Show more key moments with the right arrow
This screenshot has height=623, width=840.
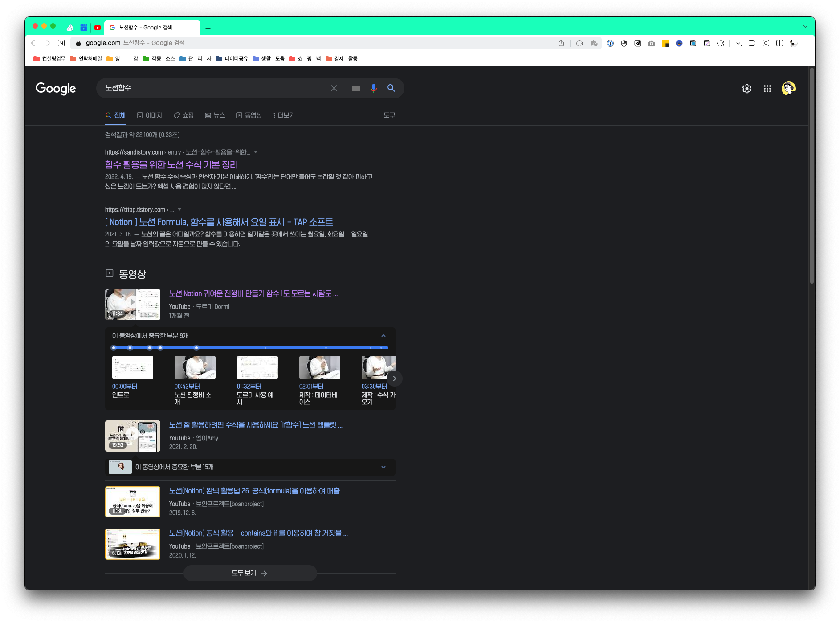pyautogui.click(x=394, y=379)
